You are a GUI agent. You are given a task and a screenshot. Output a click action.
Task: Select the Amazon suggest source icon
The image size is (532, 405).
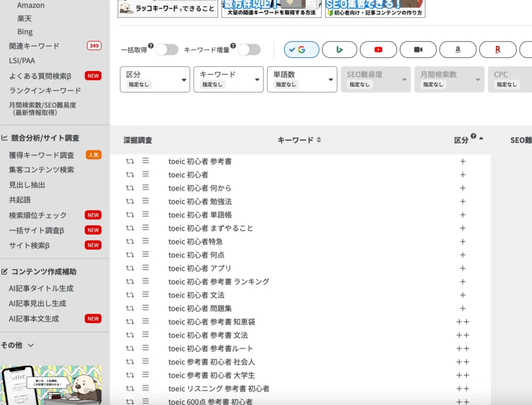pyautogui.click(x=458, y=49)
